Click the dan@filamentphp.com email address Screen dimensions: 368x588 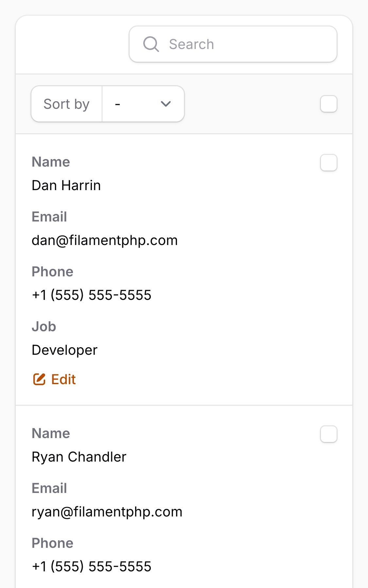[104, 240]
